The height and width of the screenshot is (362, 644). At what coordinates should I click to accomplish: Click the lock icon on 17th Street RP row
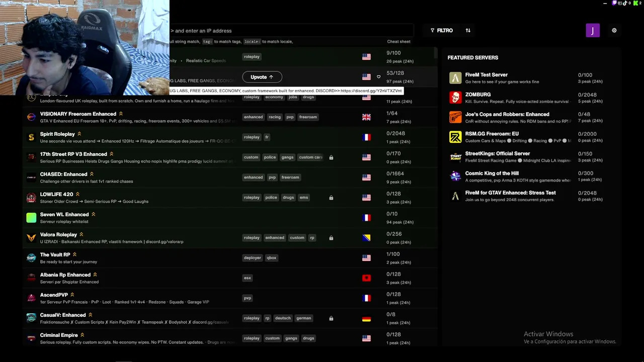tap(331, 157)
